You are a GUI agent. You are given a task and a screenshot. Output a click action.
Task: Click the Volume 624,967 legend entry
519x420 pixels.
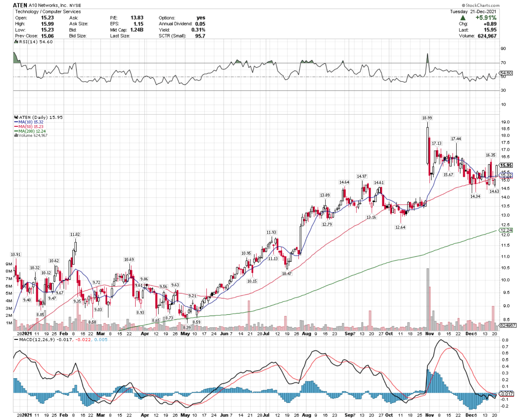(x=31, y=135)
